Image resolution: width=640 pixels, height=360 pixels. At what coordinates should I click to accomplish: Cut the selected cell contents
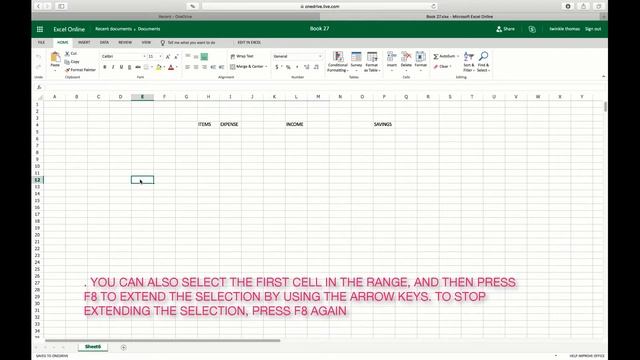click(71, 53)
